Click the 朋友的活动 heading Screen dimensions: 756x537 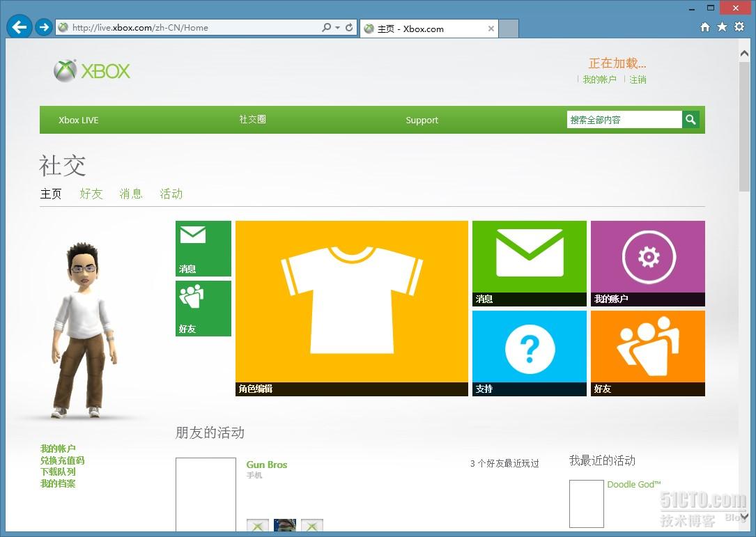coord(210,433)
